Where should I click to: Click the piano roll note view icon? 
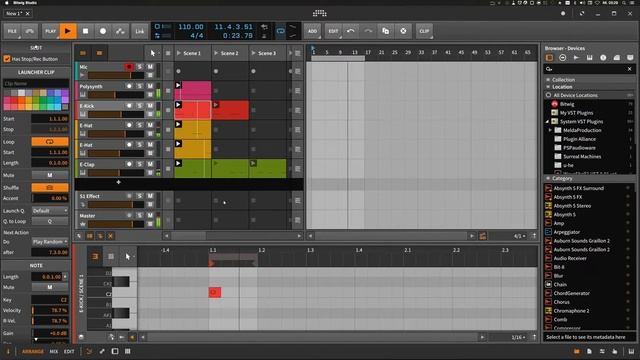point(95,256)
